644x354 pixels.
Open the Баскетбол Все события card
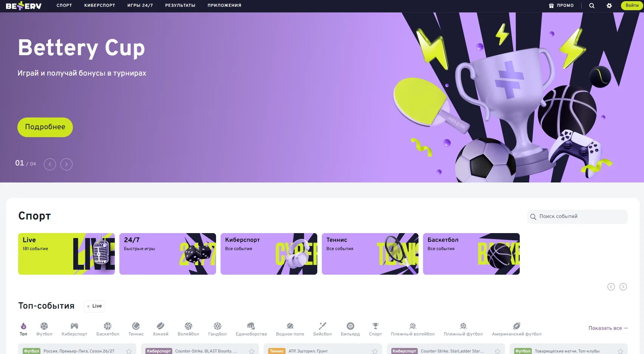tap(471, 254)
